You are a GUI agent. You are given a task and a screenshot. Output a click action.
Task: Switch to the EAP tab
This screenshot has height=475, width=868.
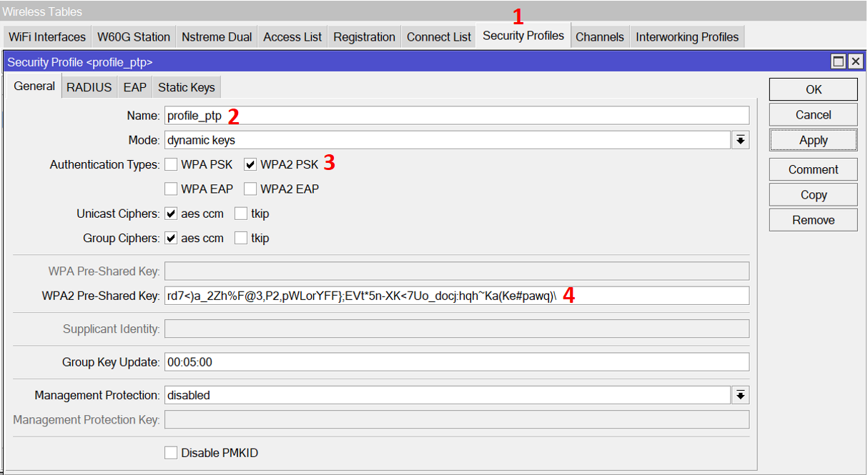(x=134, y=87)
